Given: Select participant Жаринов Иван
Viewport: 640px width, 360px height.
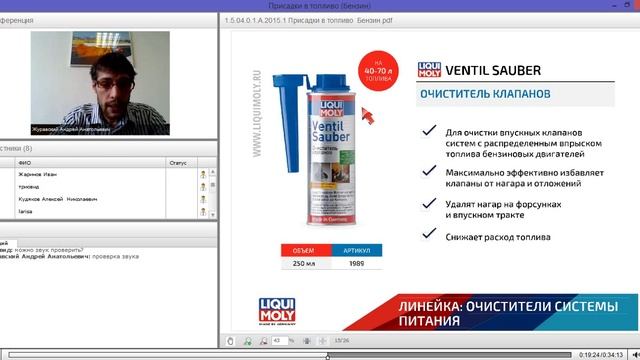Looking at the screenshot, I should point(38,174).
